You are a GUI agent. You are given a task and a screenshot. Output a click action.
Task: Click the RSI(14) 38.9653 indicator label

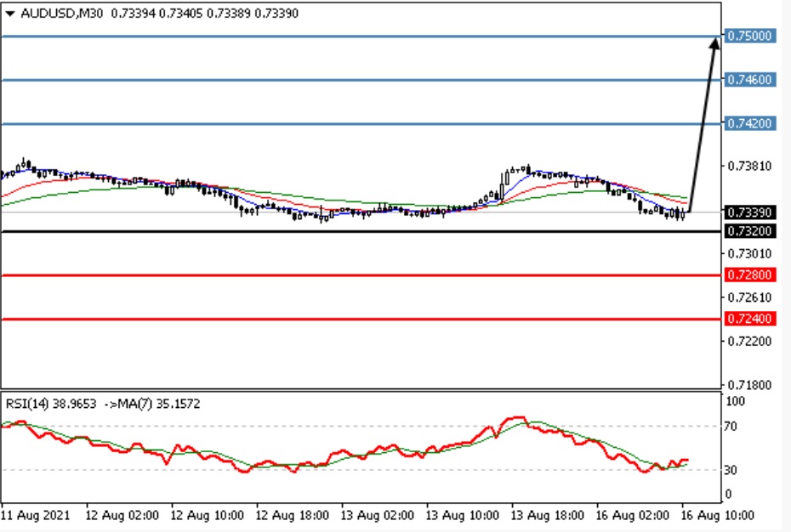[51, 404]
